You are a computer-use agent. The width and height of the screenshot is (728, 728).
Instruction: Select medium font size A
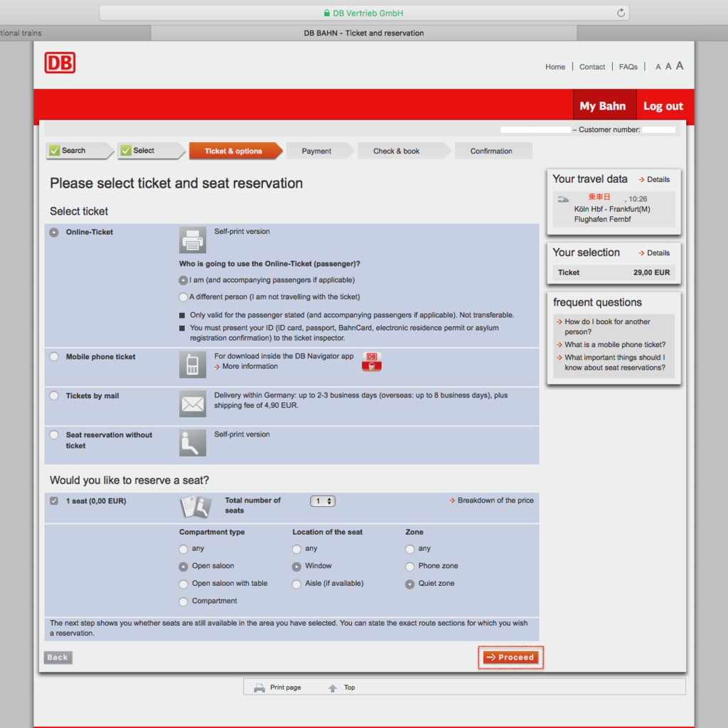point(668,66)
